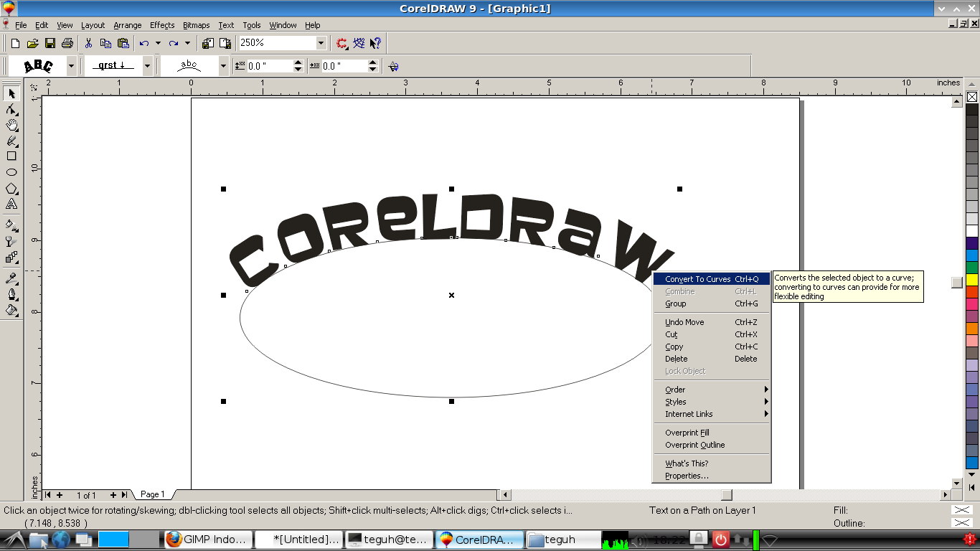
Task: Open the 250% zoom level dropdown
Action: tap(321, 43)
